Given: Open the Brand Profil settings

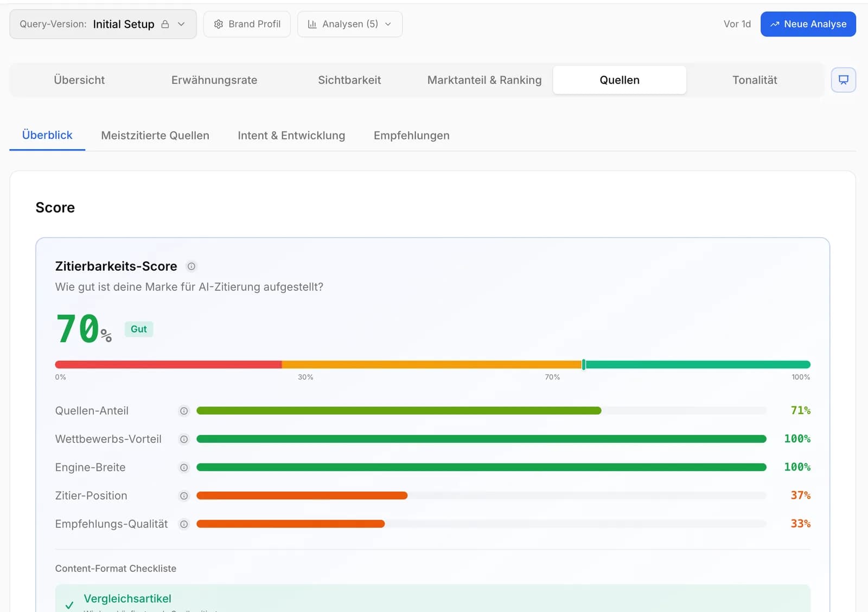Looking at the screenshot, I should point(247,24).
